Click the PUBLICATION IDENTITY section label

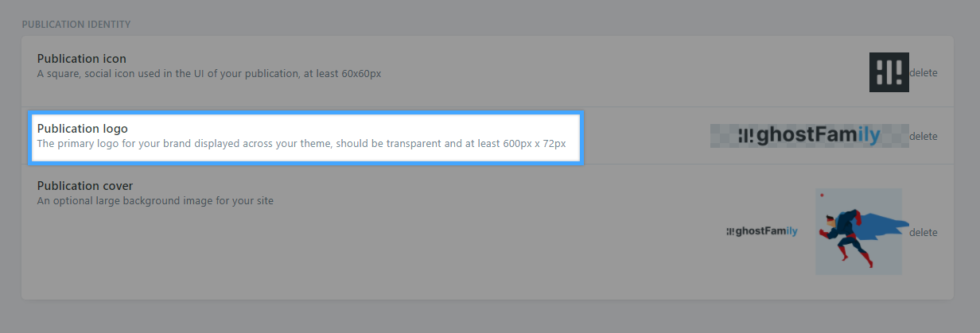point(76,25)
